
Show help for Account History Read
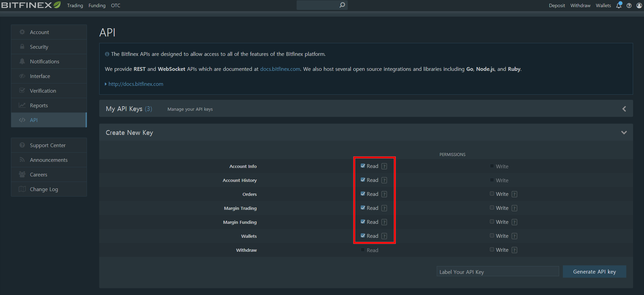pos(384,180)
